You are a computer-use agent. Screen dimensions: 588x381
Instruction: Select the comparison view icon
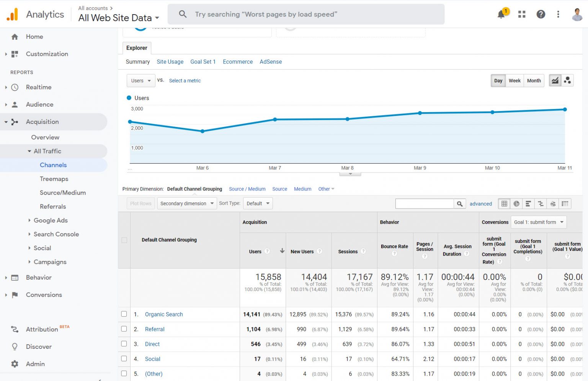[x=541, y=204]
